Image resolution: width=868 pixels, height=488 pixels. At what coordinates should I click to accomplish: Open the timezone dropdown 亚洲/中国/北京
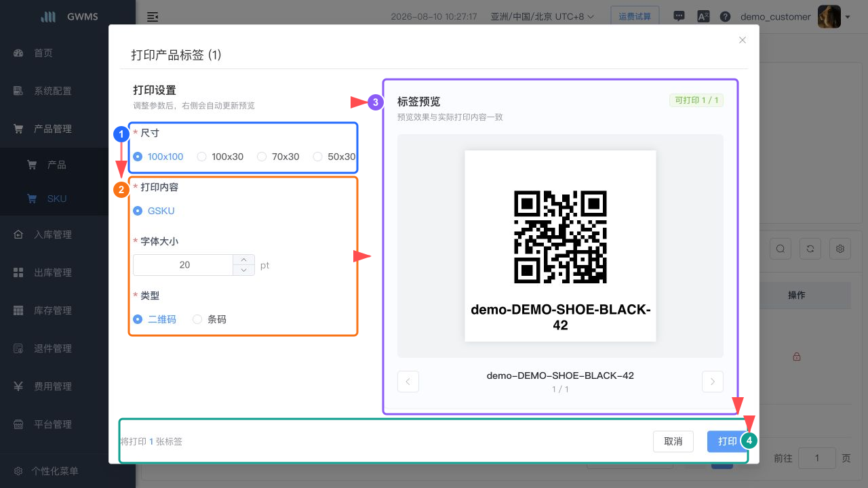pos(542,17)
